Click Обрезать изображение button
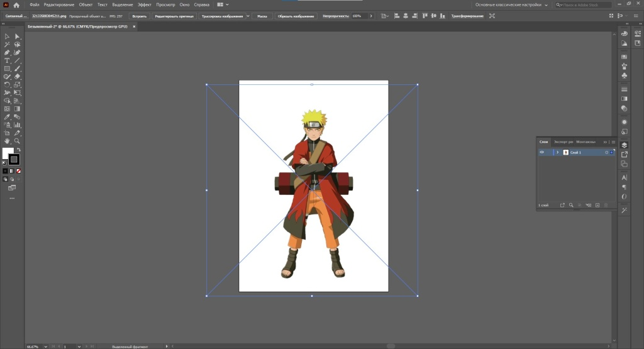The height and width of the screenshot is (349, 644). pyautogui.click(x=296, y=16)
